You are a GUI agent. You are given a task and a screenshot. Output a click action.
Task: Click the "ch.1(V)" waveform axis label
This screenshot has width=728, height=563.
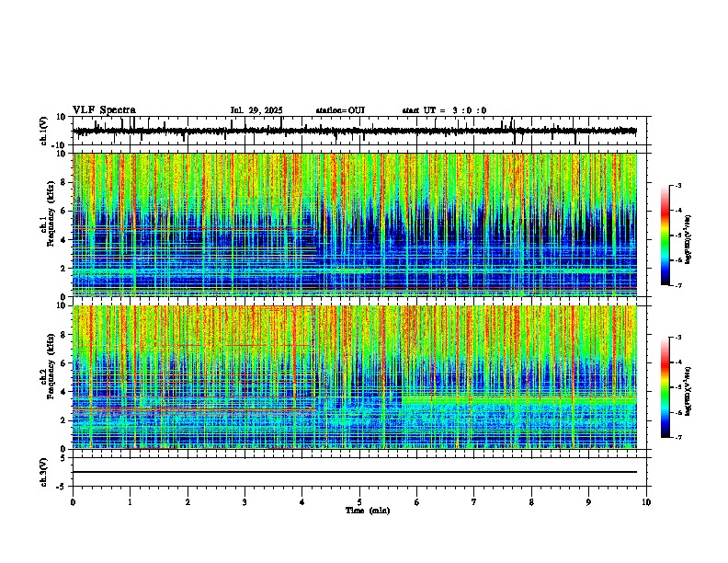[43, 131]
